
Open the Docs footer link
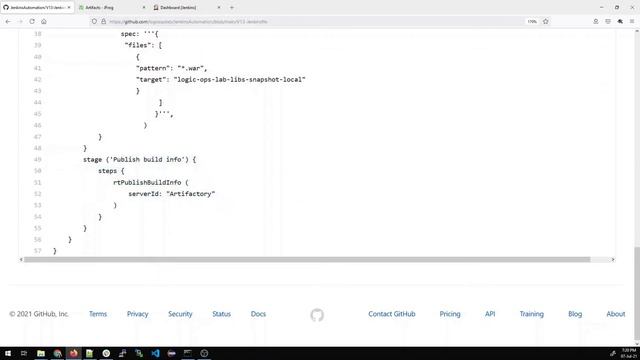(258, 314)
